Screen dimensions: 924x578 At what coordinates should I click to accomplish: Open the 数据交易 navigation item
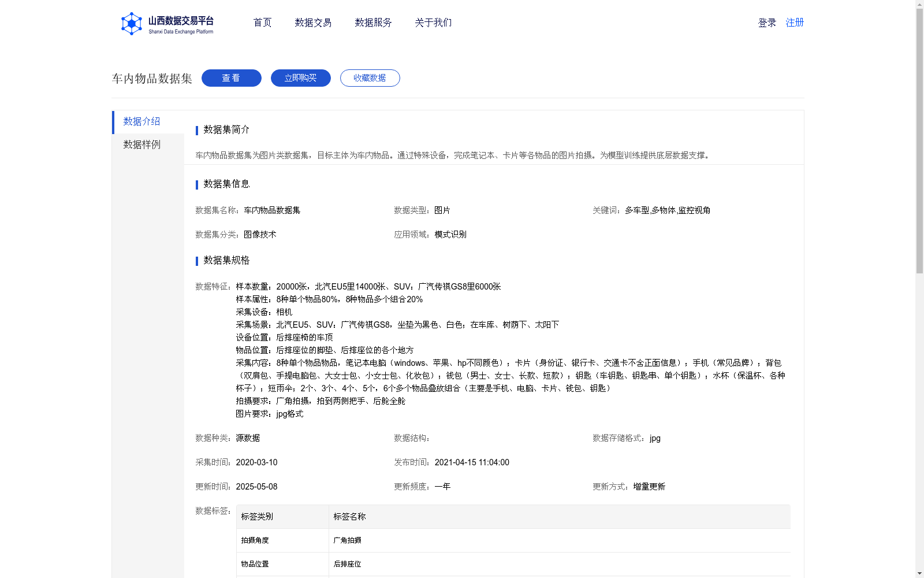[313, 23]
